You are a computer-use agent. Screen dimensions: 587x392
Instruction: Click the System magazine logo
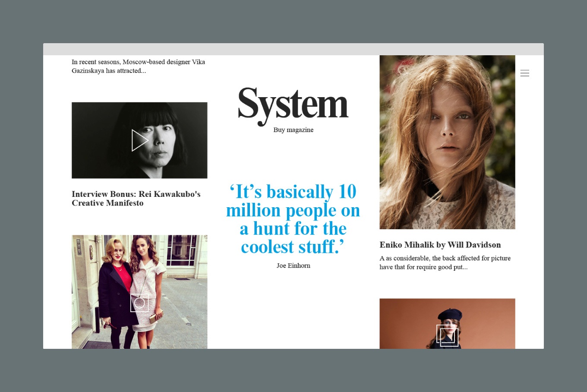tap(293, 104)
